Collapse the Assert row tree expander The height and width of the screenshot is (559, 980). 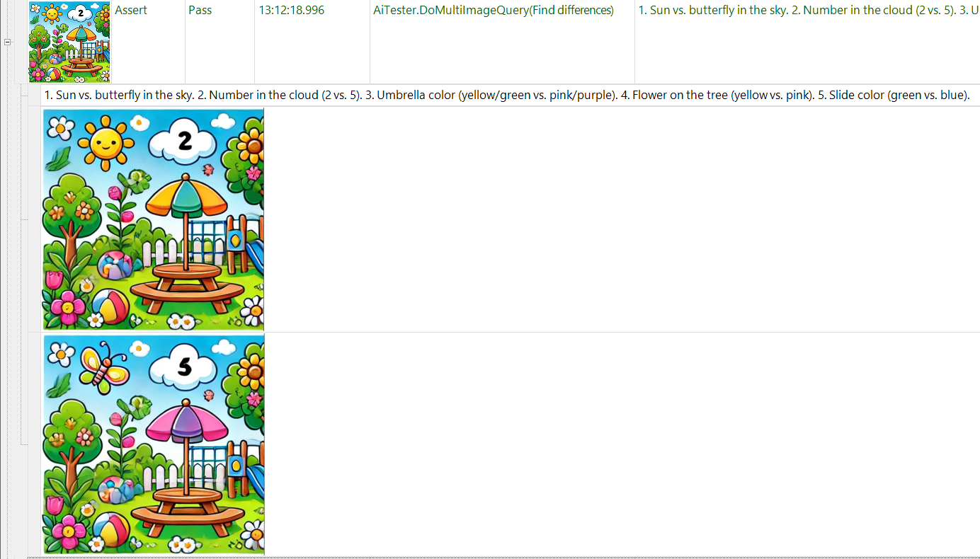[8, 42]
